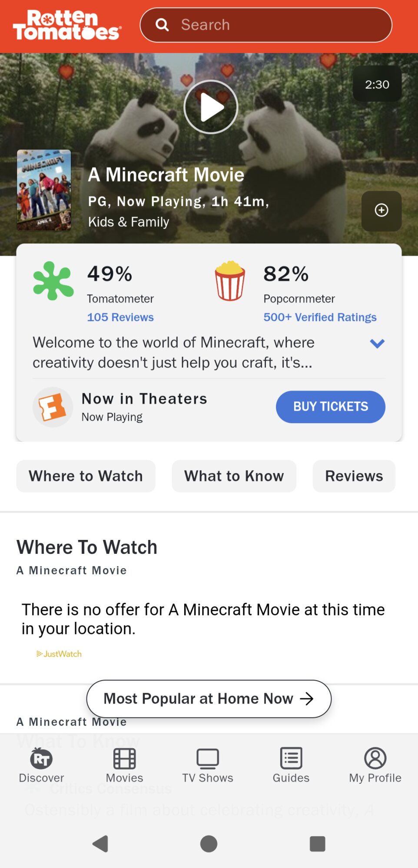Viewport: 418px width, 868px height.
Task: Jump to What to Know section
Action: 234,476
